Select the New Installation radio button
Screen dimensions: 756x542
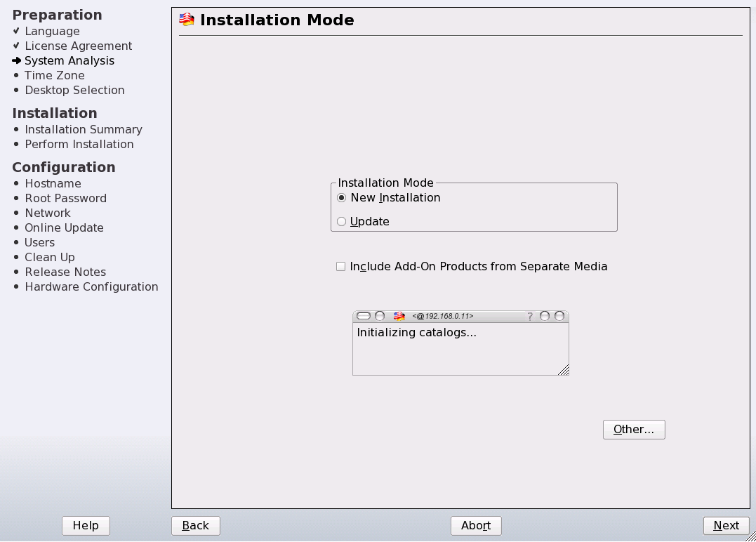342,198
